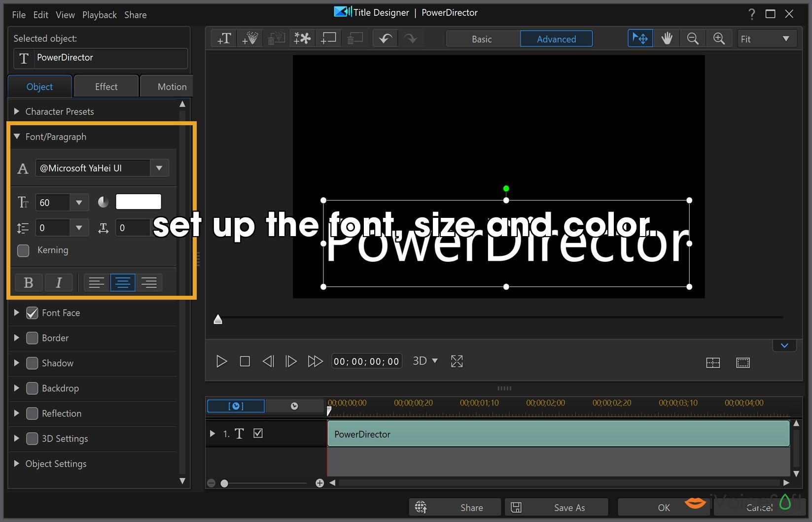This screenshot has height=522, width=812.
Task: Click the timeline zoom slider handle
Action: pyautogui.click(x=224, y=484)
